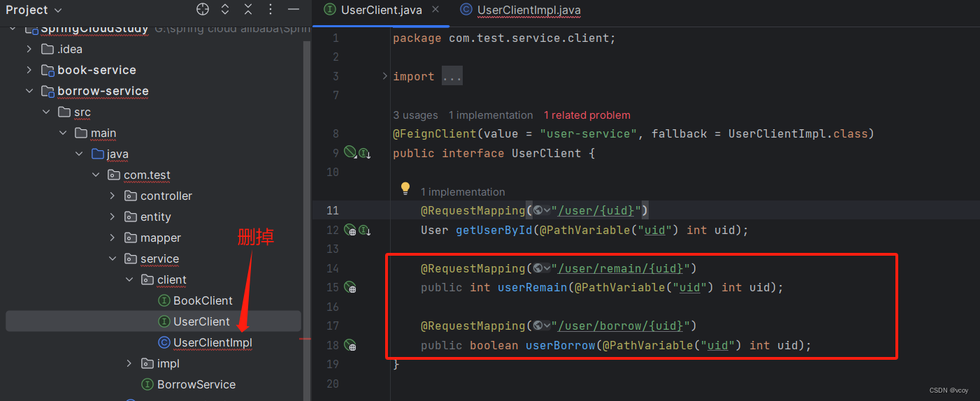980x401 pixels.
Task: Click the java source root folder icon
Action: [97, 154]
